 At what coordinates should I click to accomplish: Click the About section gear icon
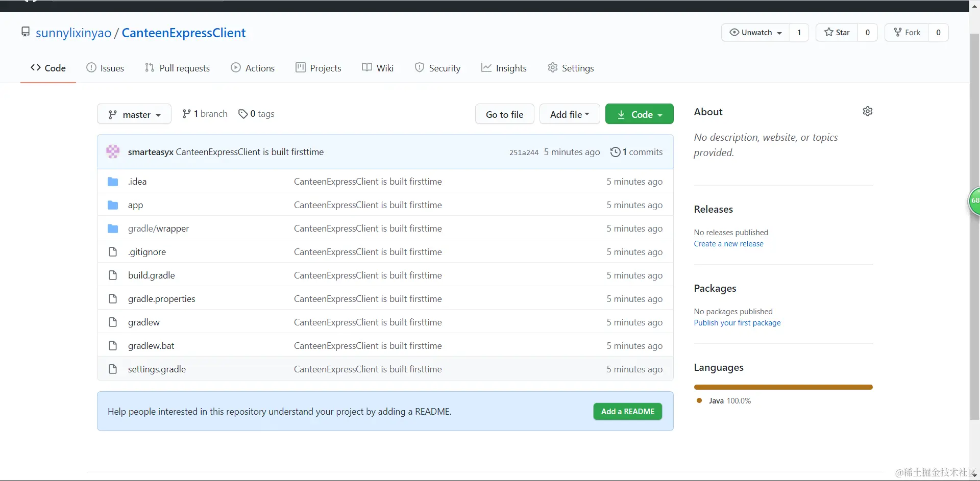click(x=867, y=111)
